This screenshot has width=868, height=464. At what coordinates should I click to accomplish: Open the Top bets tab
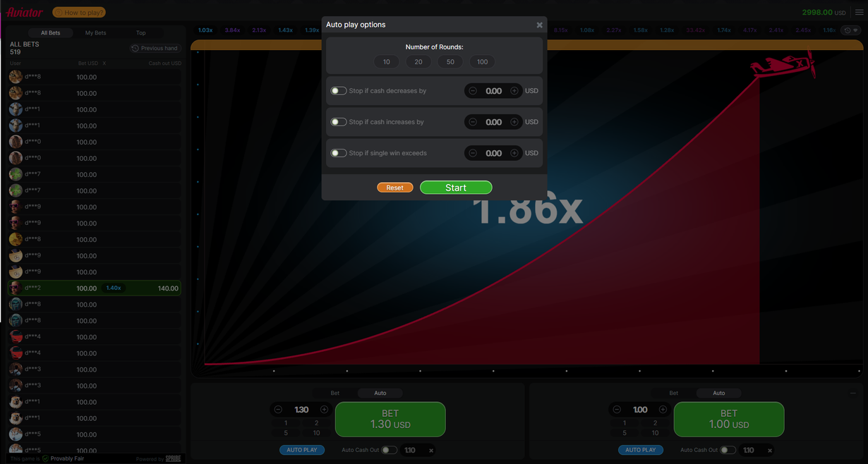click(140, 32)
